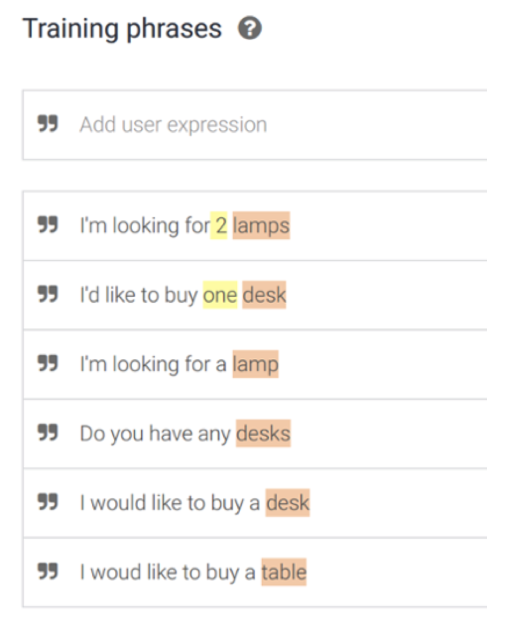Click the highlighted 'desk' after 'one'
The height and width of the screenshot is (622, 512).
[x=264, y=295]
